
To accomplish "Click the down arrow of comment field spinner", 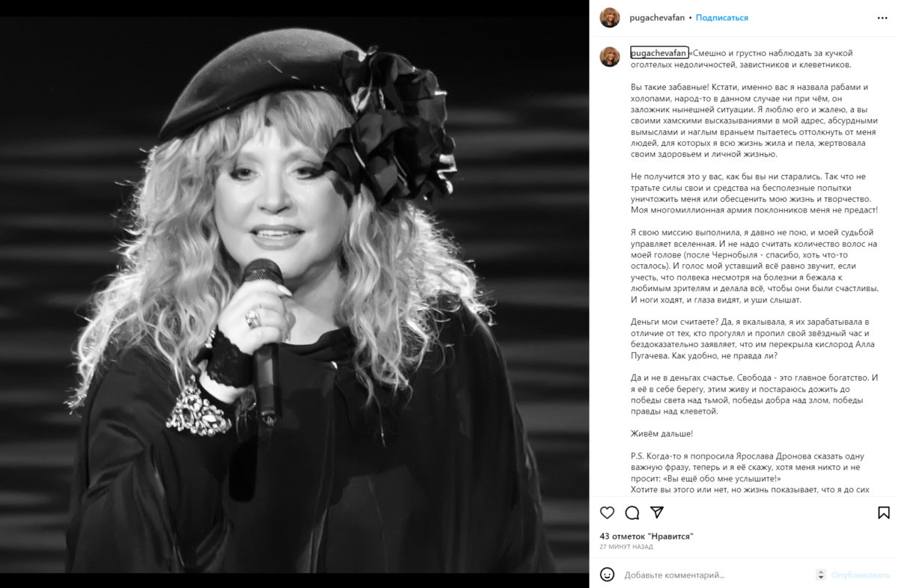I will [x=822, y=578].
